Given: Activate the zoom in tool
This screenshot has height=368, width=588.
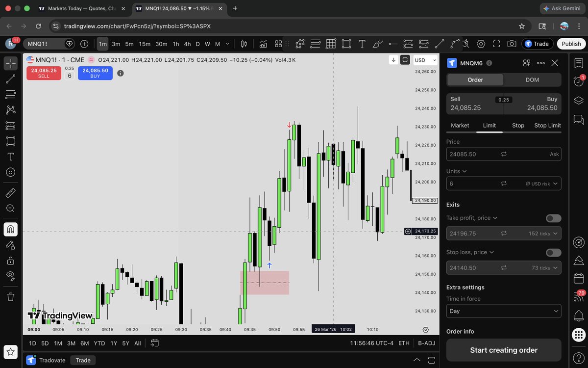Looking at the screenshot, I should tap(10, 209).
